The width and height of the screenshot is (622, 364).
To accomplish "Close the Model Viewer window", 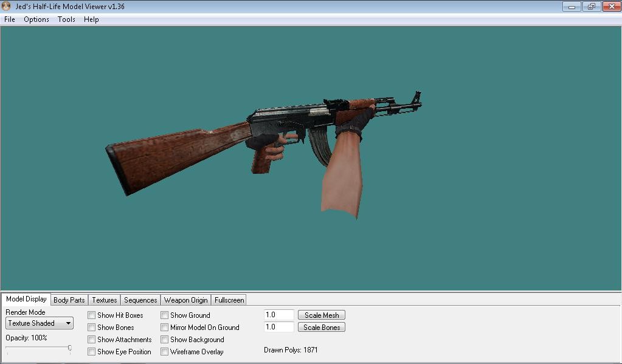I will point(611,6).
